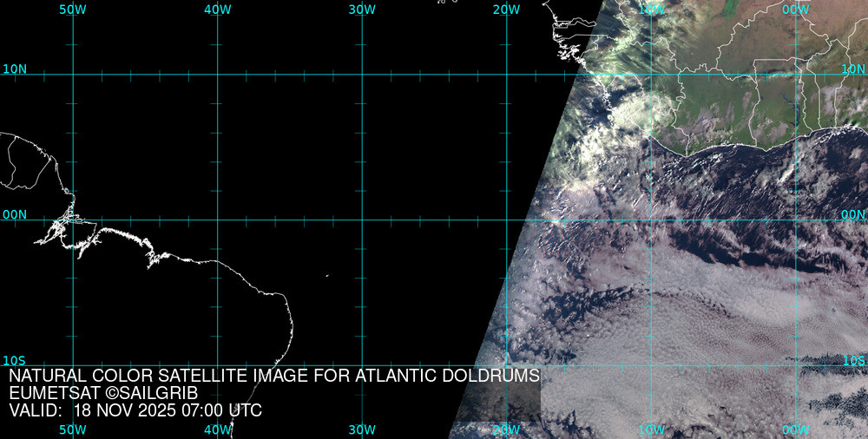The image size is (868, 439).
Task: Click the 20W longitude label at top edge
Action: [506, 10]
